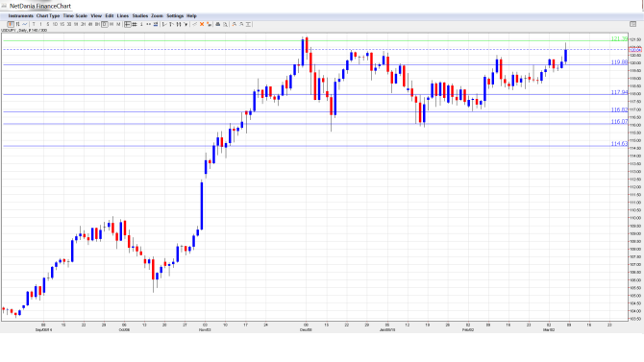
Task: Select the Daily (D) time scale
Action: [x=105, y=24]
